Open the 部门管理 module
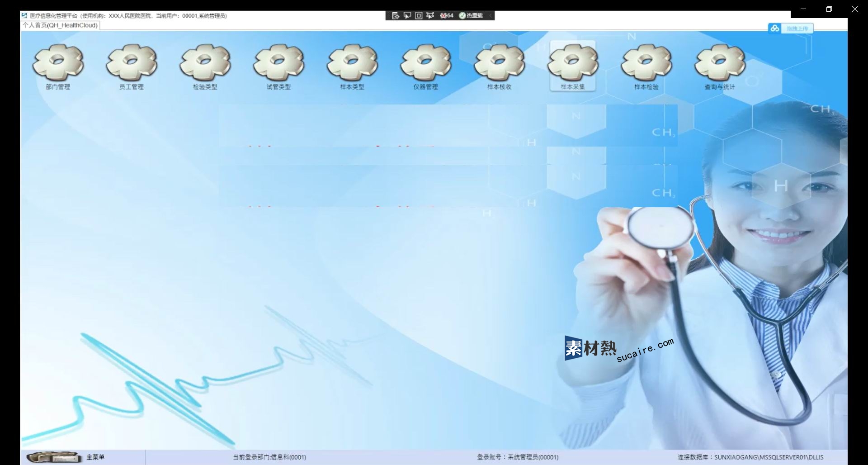Screen dimensions: 868x465 [58, 66]
